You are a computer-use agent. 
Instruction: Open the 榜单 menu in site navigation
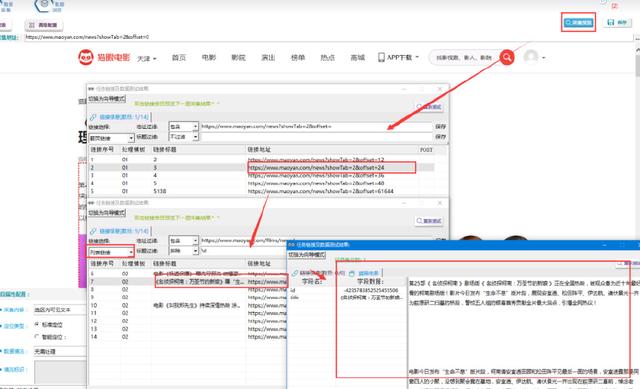298,58
